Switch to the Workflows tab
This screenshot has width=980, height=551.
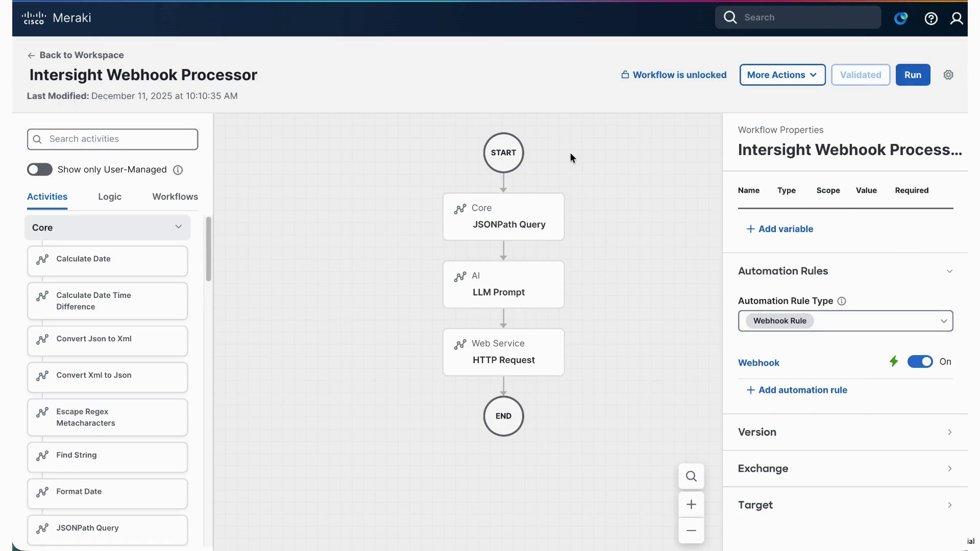coord(175,197)
